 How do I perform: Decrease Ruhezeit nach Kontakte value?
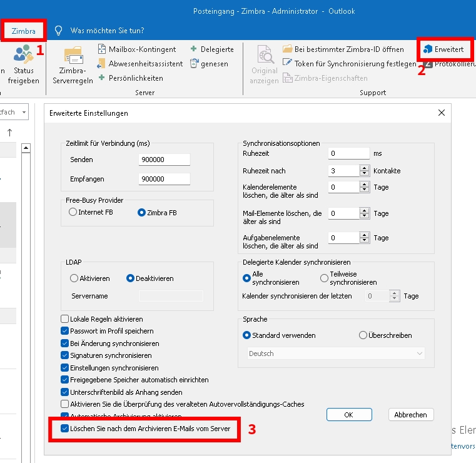tap(364, 173)
